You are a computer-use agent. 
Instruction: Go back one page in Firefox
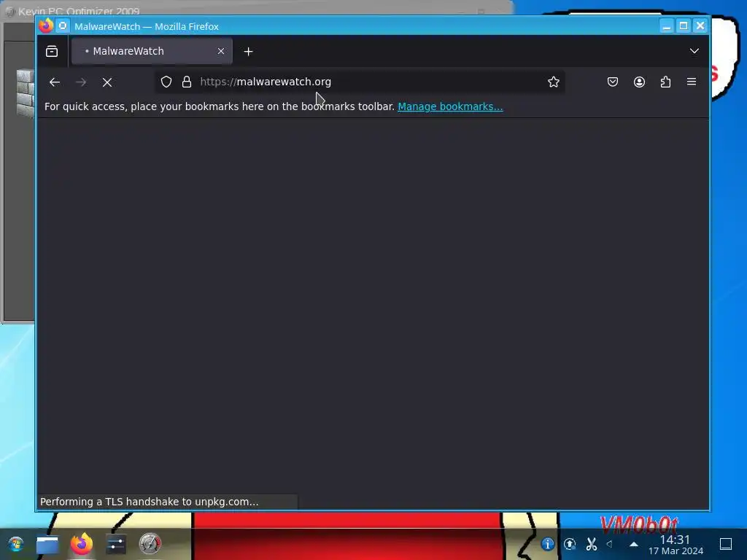point(54,82)
